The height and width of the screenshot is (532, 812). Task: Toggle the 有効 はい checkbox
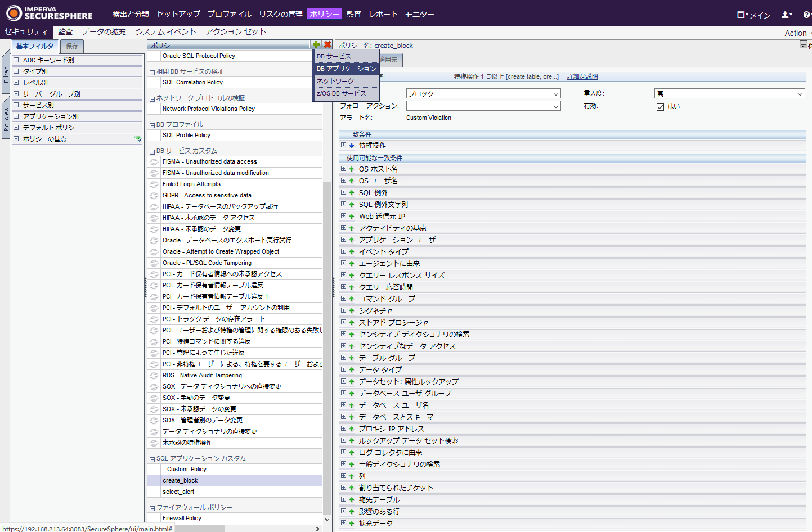tap(660, 107)
